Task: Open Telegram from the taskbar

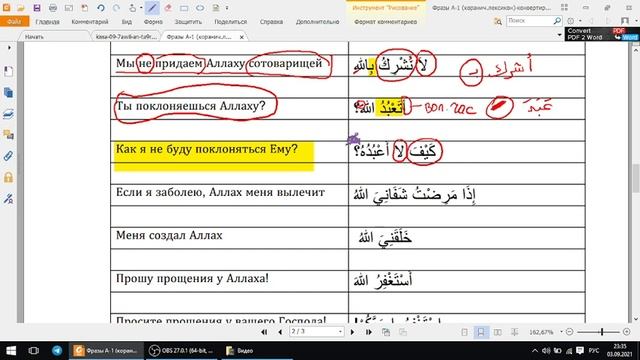Action: pyautogui.click(x=57, y=351)
